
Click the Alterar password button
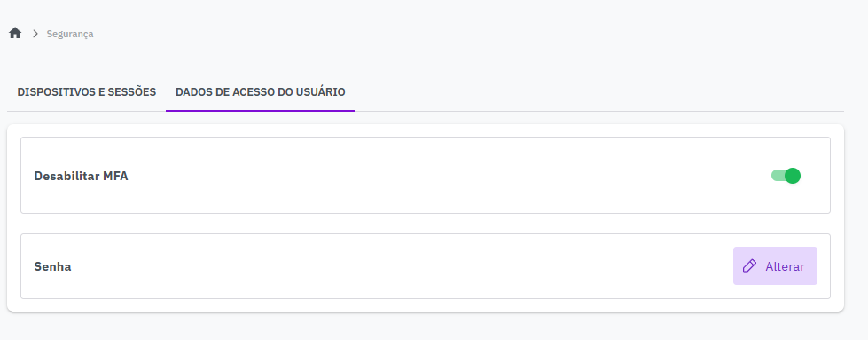tap(775, 266)
